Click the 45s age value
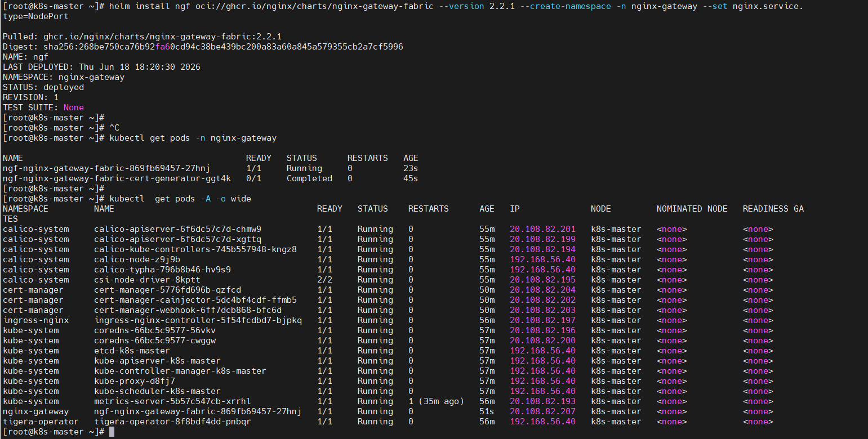Image resolution: width=868 pixels, height=439 pixels. [411, 178]
